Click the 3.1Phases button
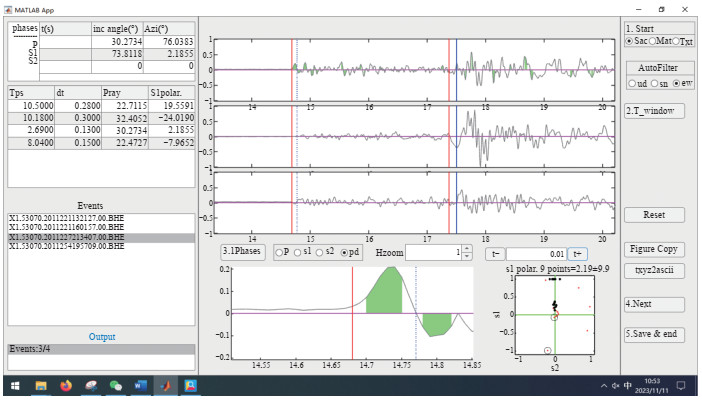This screenshot has height=400, width=702. 245,253
